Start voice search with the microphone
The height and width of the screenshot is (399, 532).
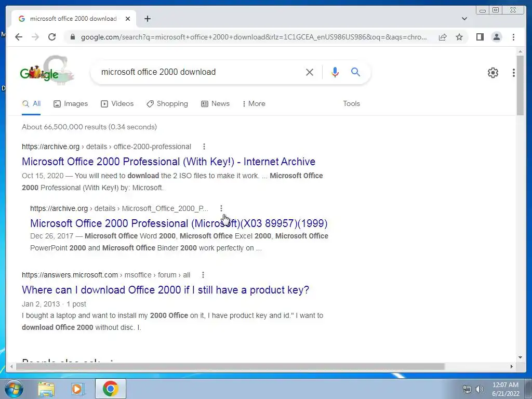(335, 72)
